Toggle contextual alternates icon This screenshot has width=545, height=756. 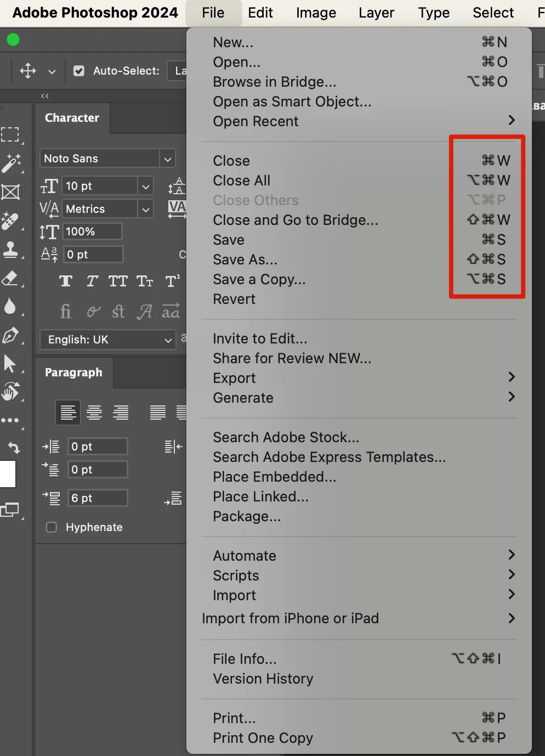[93, 312]
